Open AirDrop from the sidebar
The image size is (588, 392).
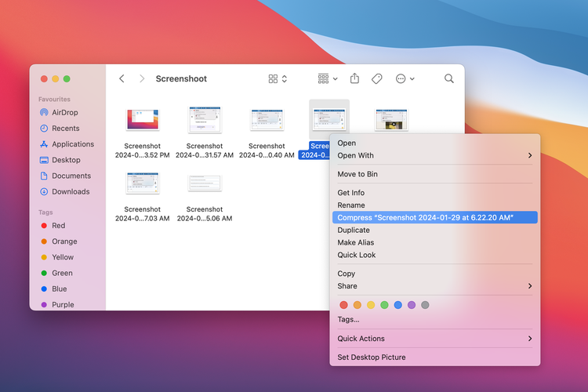(64, 112)
